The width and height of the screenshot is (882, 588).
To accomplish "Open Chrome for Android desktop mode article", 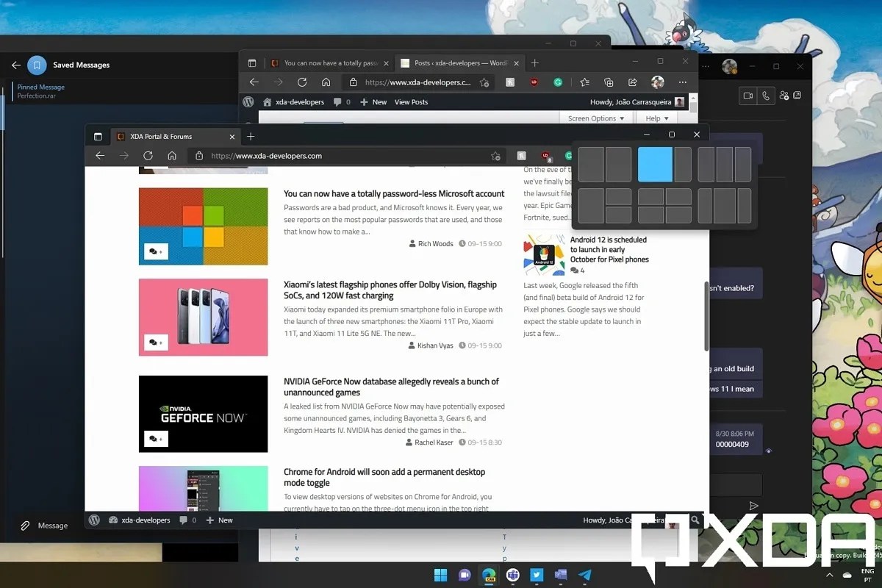I will tap(384, 477).
